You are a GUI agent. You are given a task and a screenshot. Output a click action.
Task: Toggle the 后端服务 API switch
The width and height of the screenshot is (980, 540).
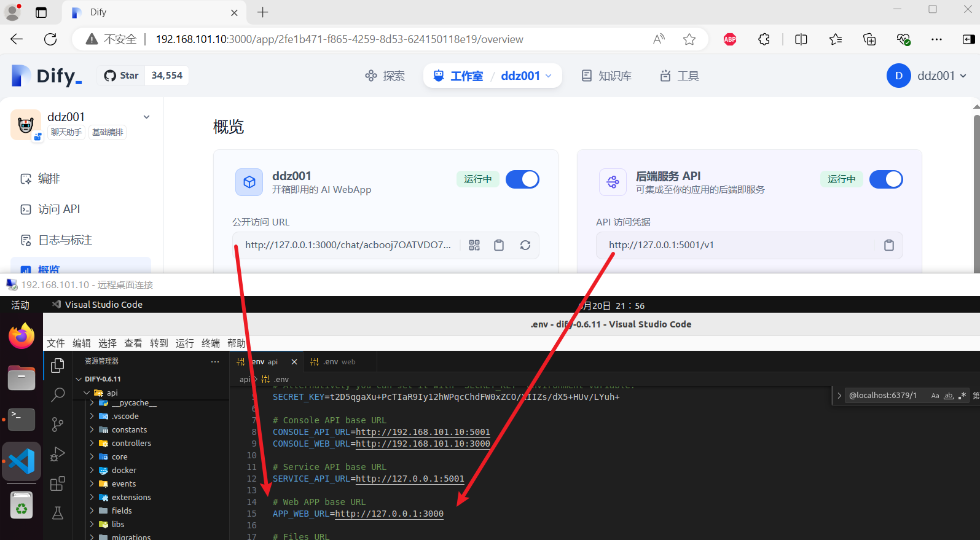click(886, 179)
